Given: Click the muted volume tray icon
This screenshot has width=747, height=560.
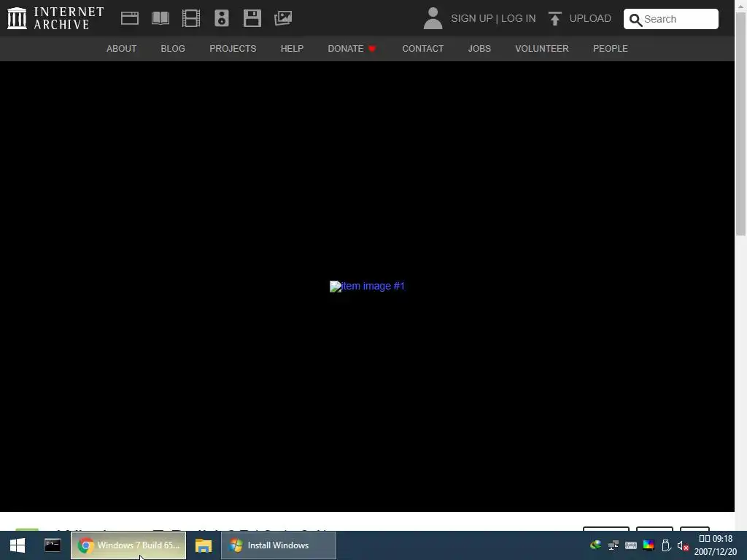Looking at the screenshot, I should tap(683, 545).
